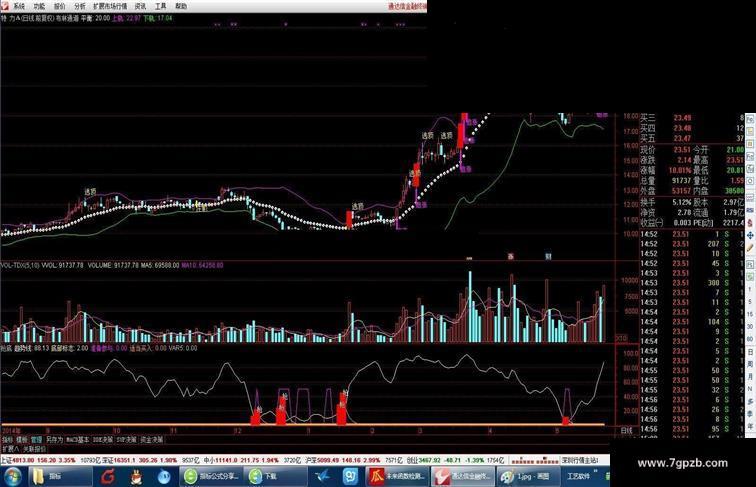Switch chart to 5-minute period

(x=750, y=302)
